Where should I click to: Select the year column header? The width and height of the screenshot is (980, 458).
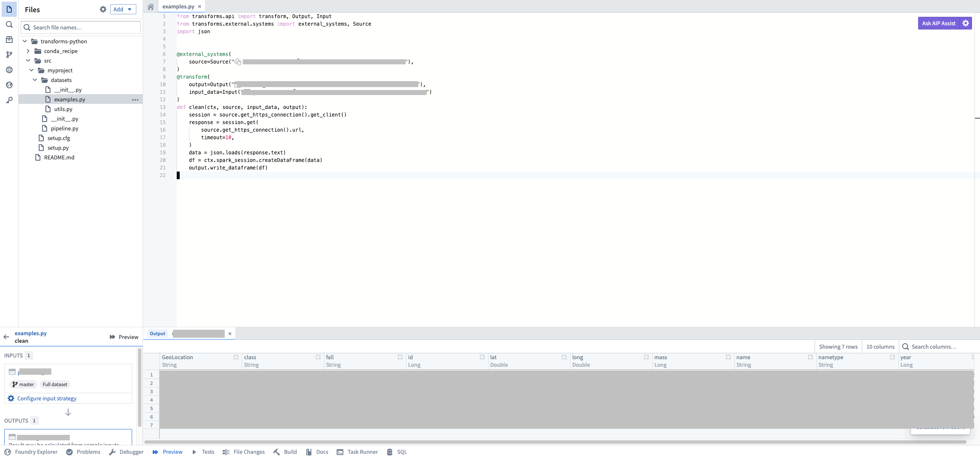pos(936,361)
